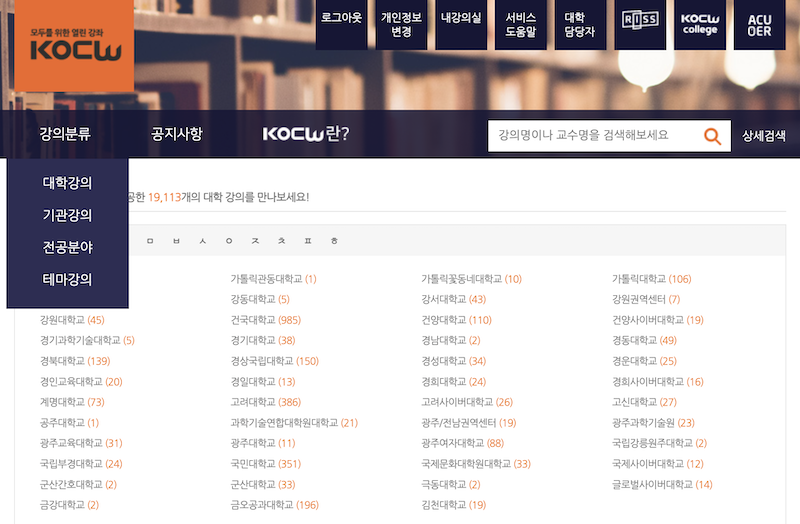Open 경기대학교 (38)
This screenshot has height=524, width=800.
(x=263, y=340)
